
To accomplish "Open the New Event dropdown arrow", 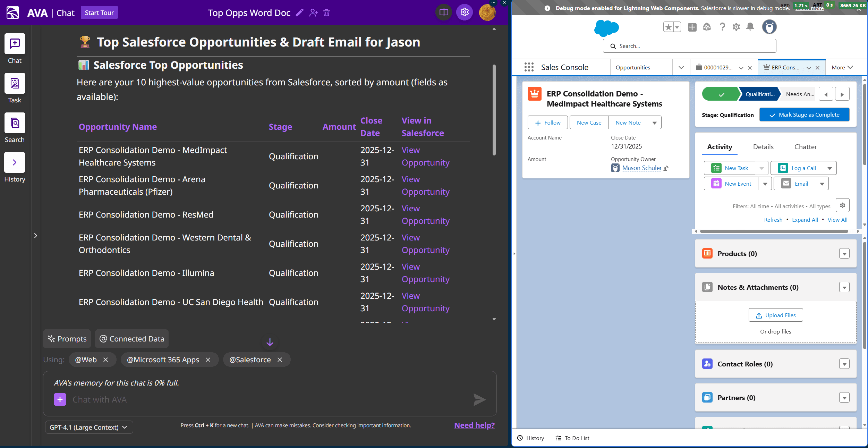I will (765, 184).
